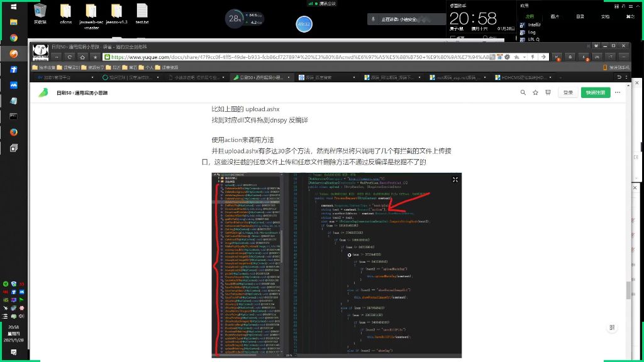
Task: Click the 登录 login button
Action: point(568,93)
